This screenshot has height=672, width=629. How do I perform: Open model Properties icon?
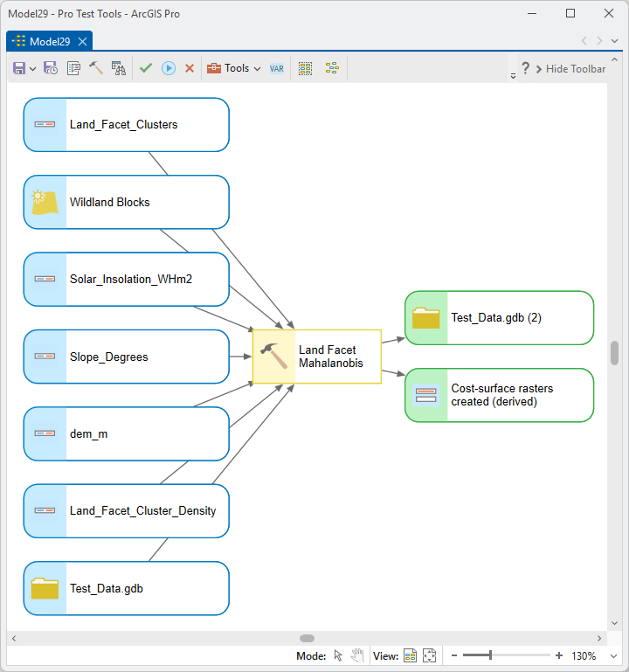(73, 68)
